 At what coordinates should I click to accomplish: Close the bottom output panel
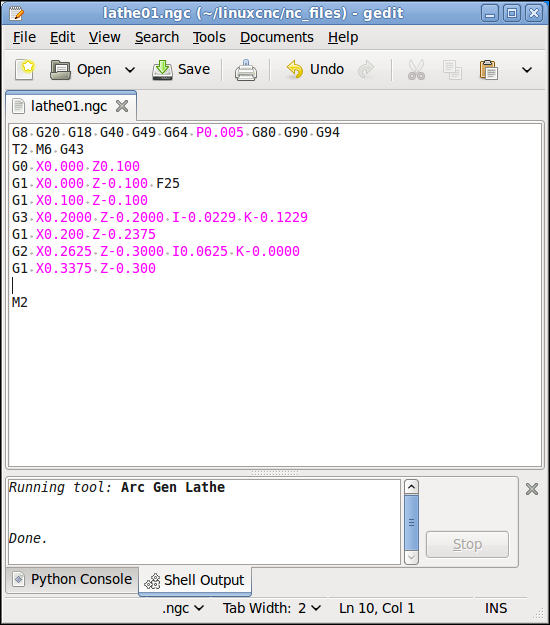coord(532,489)
